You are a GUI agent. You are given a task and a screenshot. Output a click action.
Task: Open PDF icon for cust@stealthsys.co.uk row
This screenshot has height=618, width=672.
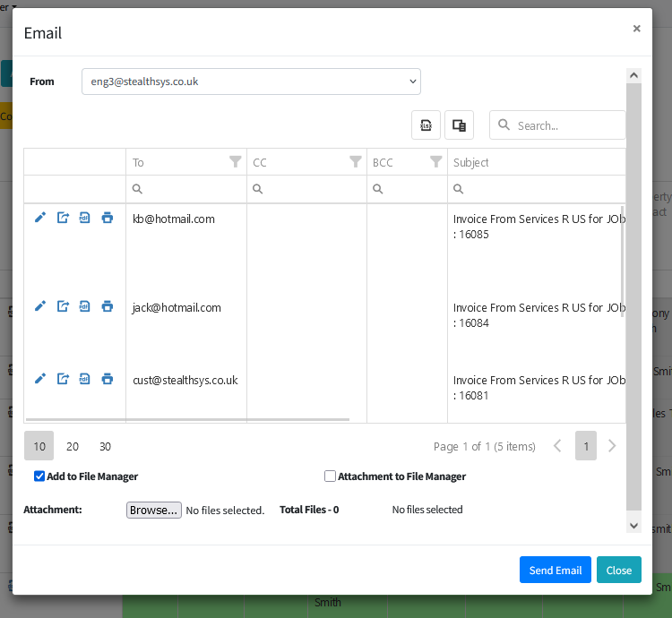click(84, 379)
